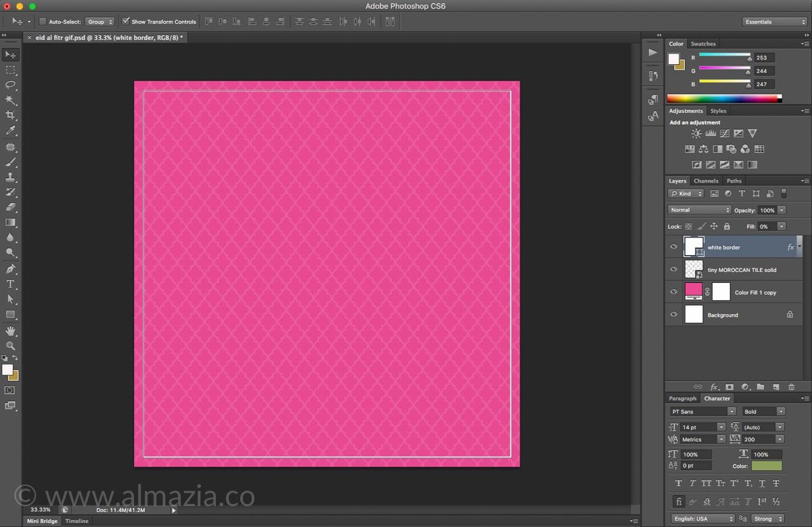
Task: Open the Timeline panel tab
Action: (76, 521)
